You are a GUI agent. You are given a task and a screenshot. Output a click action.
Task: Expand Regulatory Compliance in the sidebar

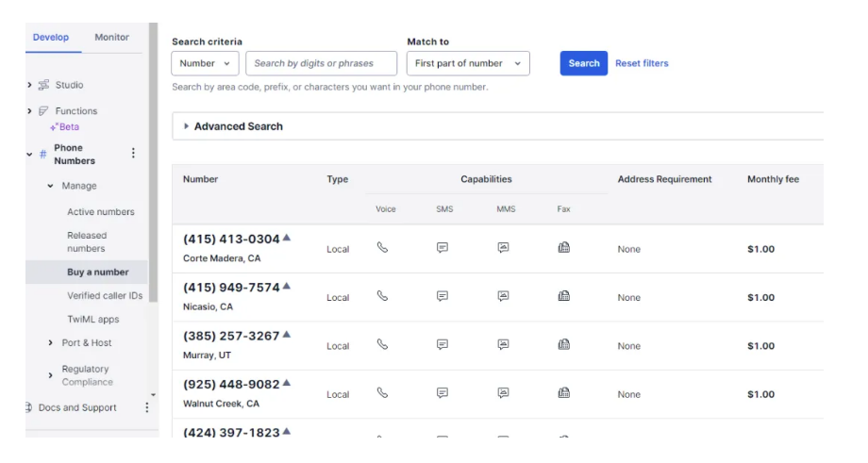pos(51,375)
